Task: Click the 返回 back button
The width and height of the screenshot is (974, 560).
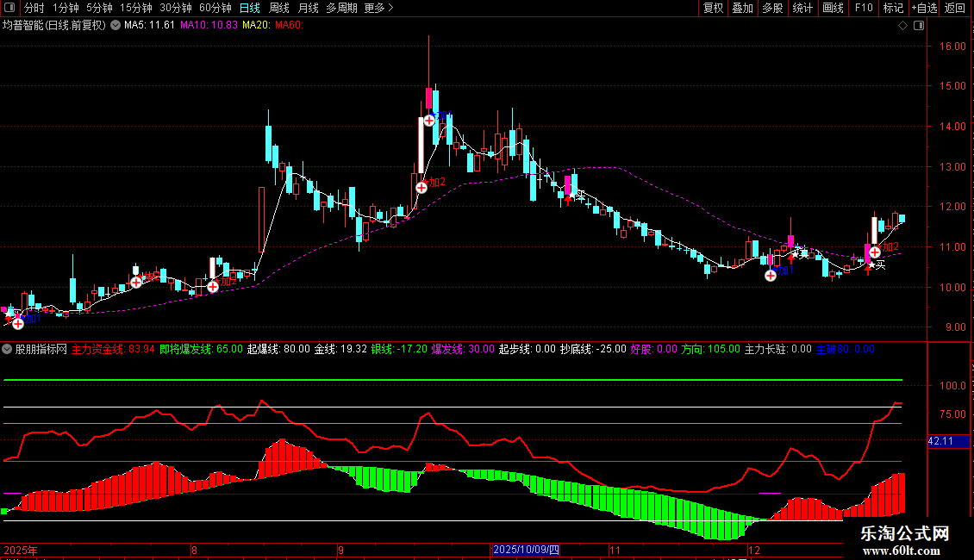Action: 955,8
